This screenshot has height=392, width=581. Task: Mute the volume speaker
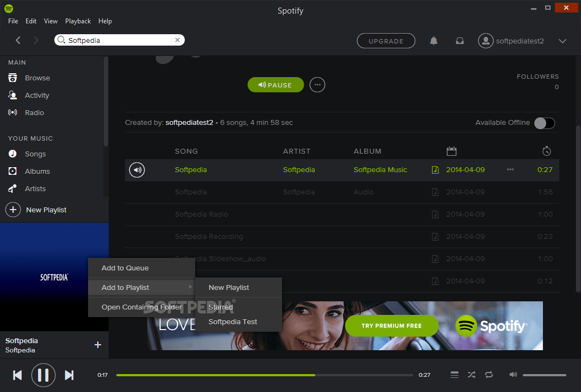point(513,375)
